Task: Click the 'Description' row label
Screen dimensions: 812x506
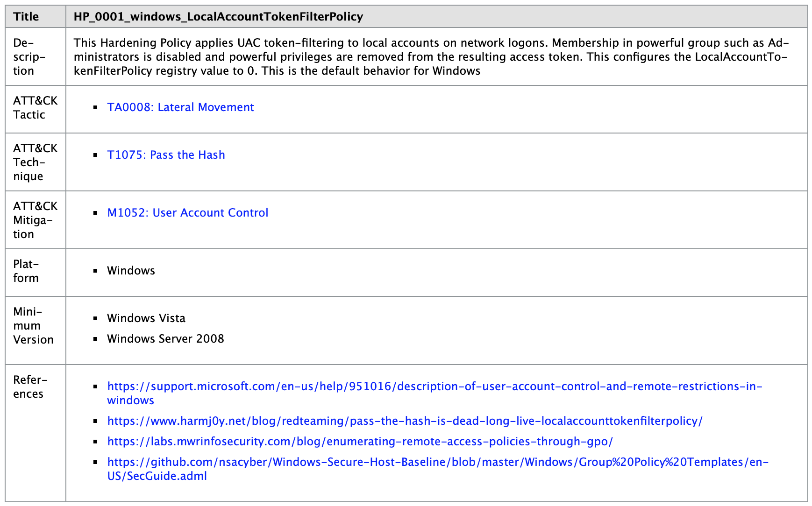Action: 29,57
